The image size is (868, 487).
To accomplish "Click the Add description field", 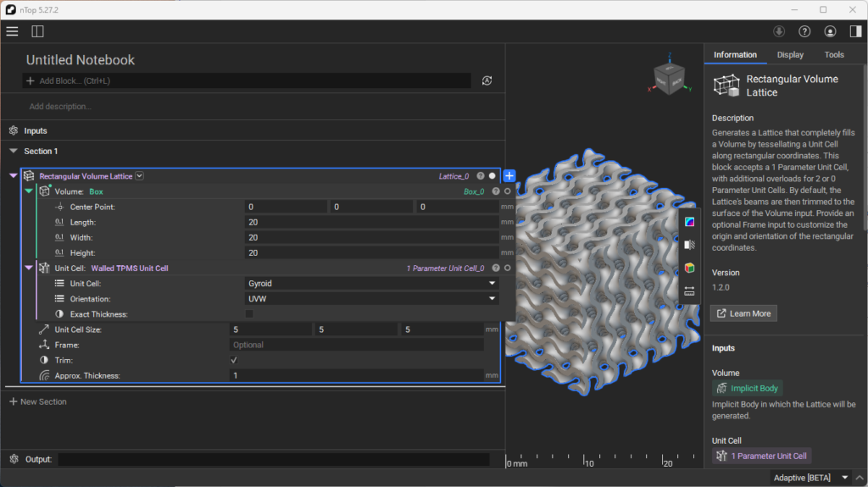I will (x=61, y=106).
